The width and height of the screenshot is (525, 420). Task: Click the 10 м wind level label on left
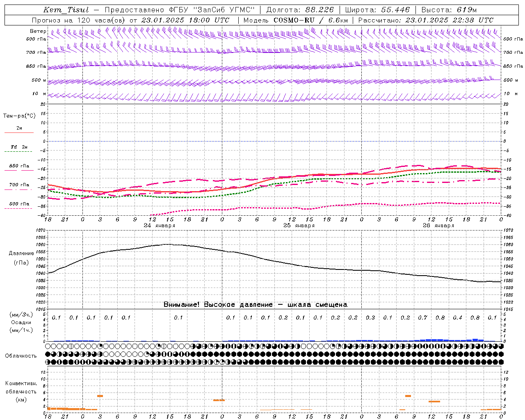click(39, 94)
